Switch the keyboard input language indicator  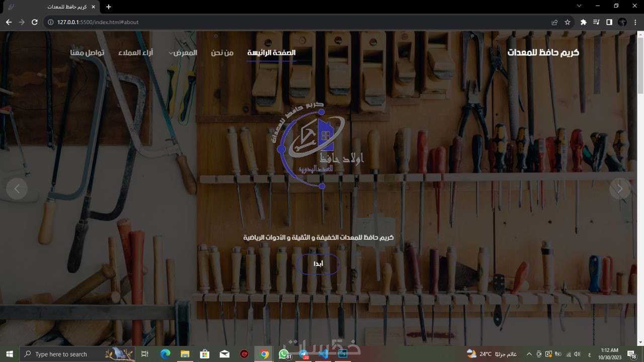pyautogui.click(x=589, y=354)
